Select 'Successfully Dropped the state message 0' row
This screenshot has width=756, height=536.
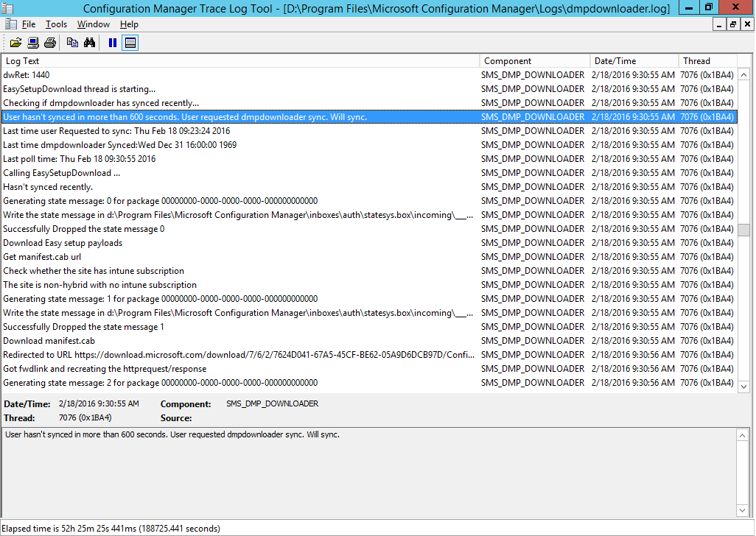pos(369,229)
